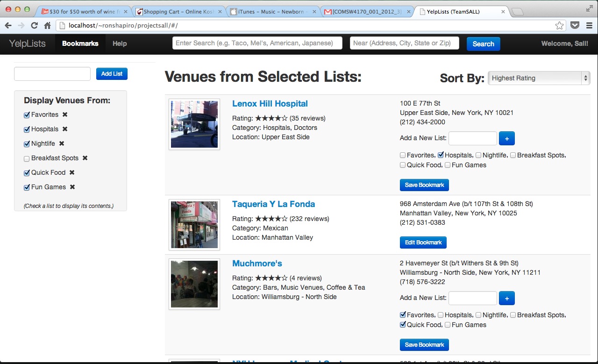
Task: Uncheck Quick Food in Display Venues From
Action: tap(27, 173)
